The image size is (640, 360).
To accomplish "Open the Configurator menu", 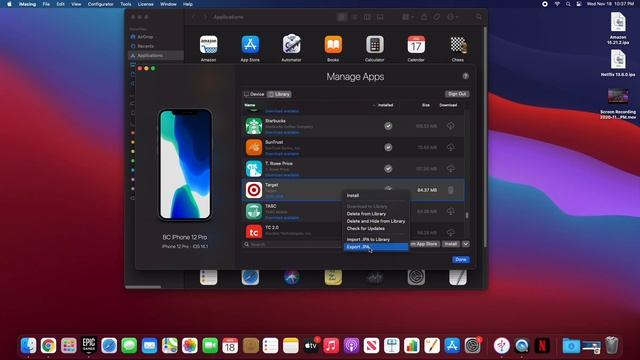I will [100, 4].
